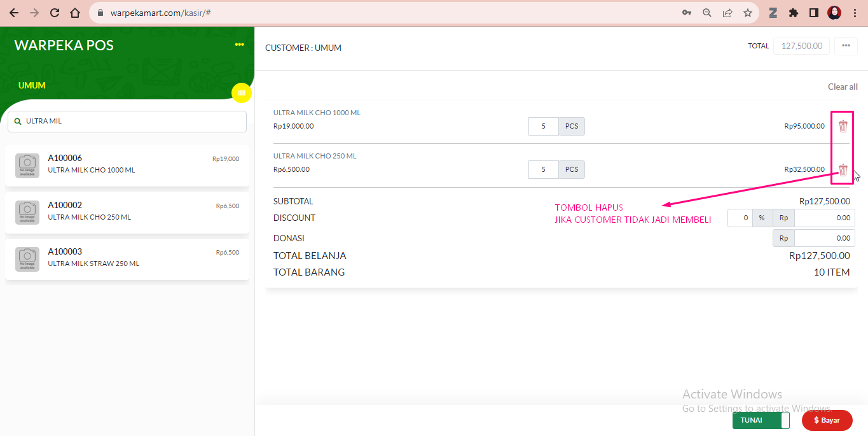Bookmark this page with the star

tap(748, 13)
